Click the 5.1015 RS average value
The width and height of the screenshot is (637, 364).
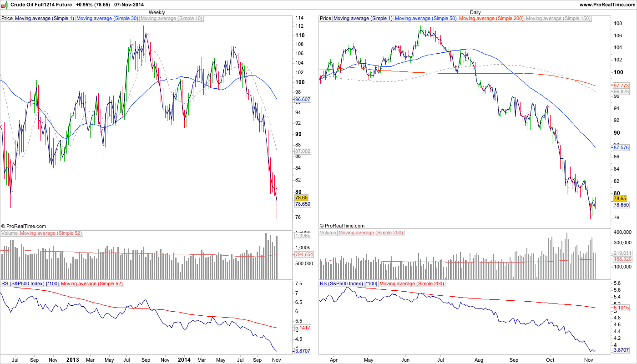point(621,308)
